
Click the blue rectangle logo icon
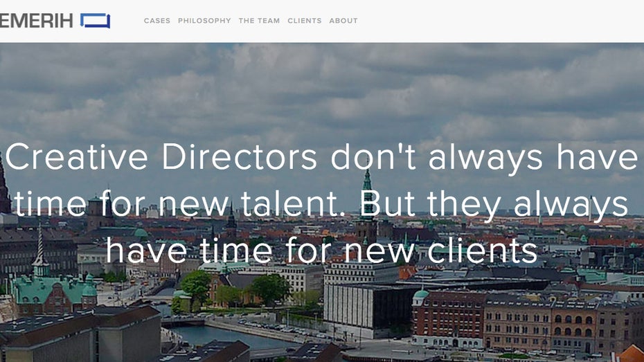click(x=96, y=21)
